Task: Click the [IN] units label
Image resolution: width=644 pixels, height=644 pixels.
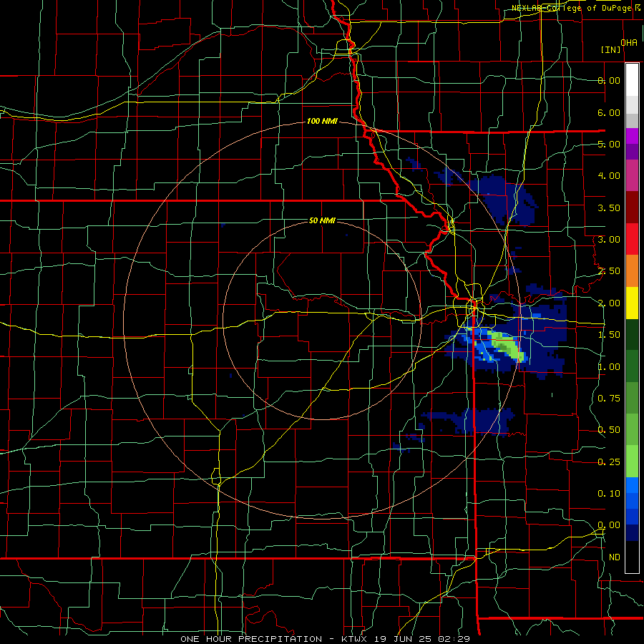Action: [x=611, y=49]
